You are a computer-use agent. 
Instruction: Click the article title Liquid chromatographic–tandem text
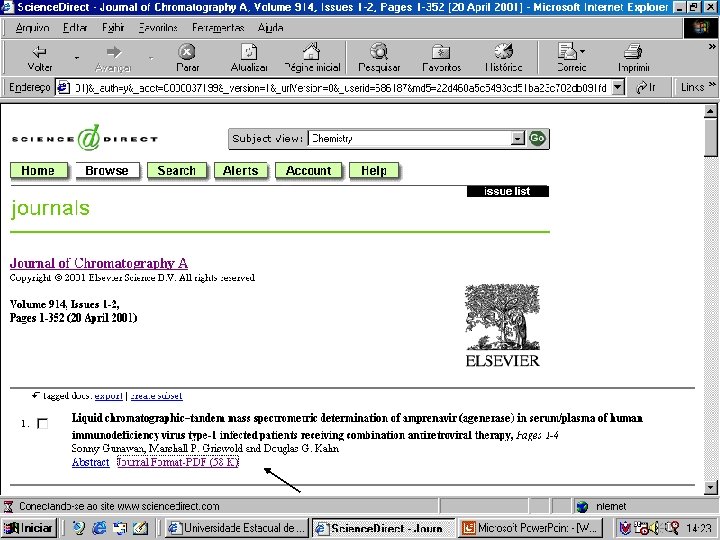[x=357, y=426]
